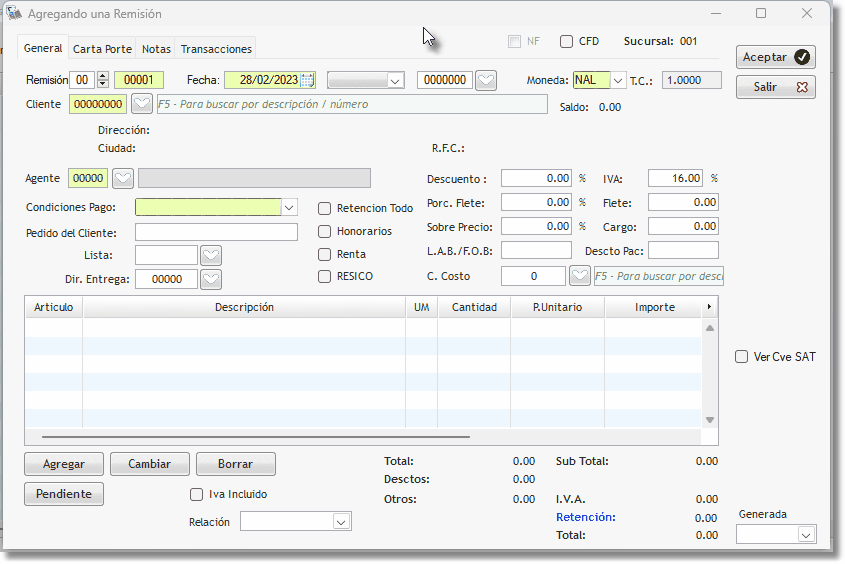Check the Honorarios checkbox
This screenshot has height=564, width=845.
click(x=324, y=232)
